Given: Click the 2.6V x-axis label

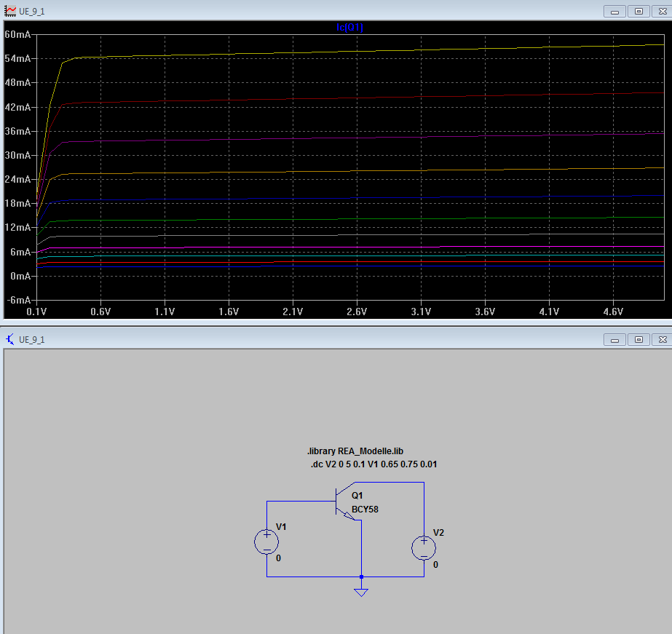Looking at the screenshot, I should [x=357, y=312].
